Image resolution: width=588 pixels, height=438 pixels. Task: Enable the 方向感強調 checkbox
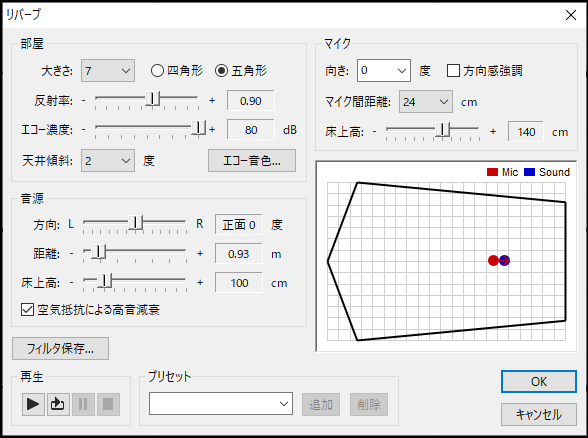point(453,70)
